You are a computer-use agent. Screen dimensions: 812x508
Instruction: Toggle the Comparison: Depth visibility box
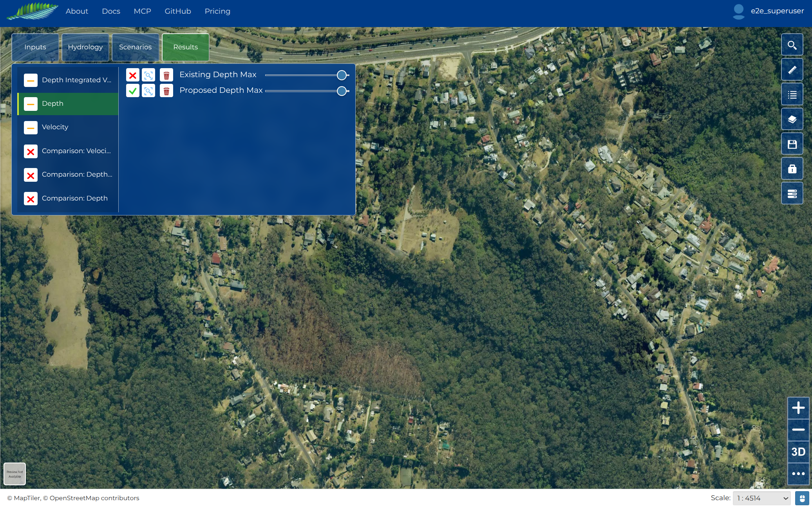pyautogui.click(x=31, y=199)
